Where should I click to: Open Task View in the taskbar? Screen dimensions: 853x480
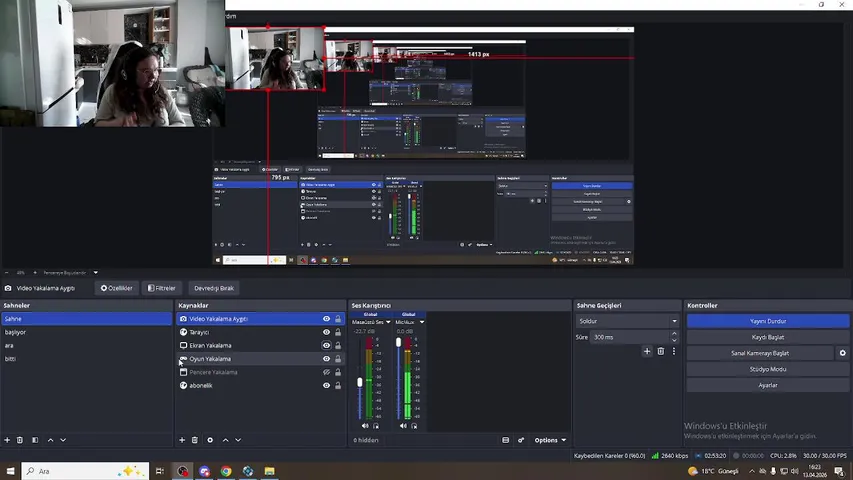159,471
